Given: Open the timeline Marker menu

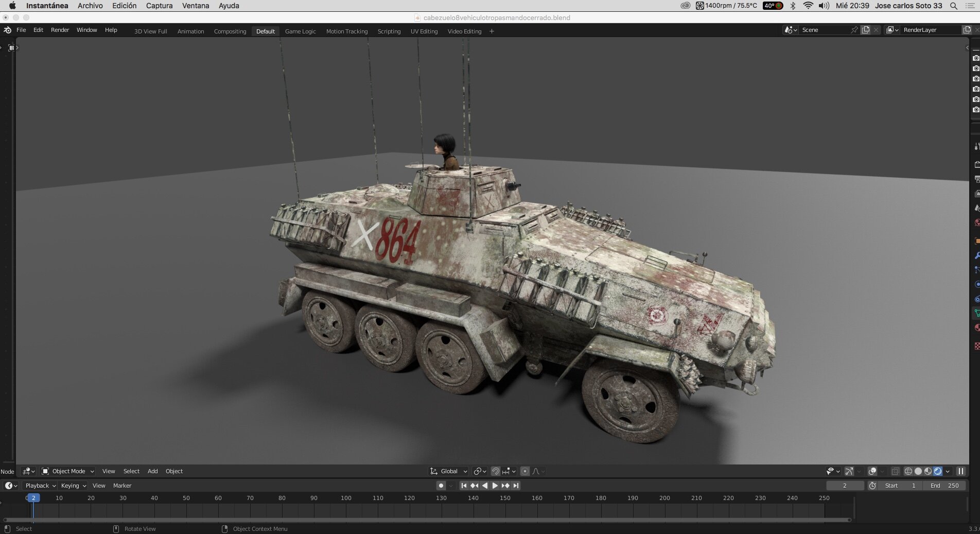Looking at the screenshot, I should coord(122,486).
